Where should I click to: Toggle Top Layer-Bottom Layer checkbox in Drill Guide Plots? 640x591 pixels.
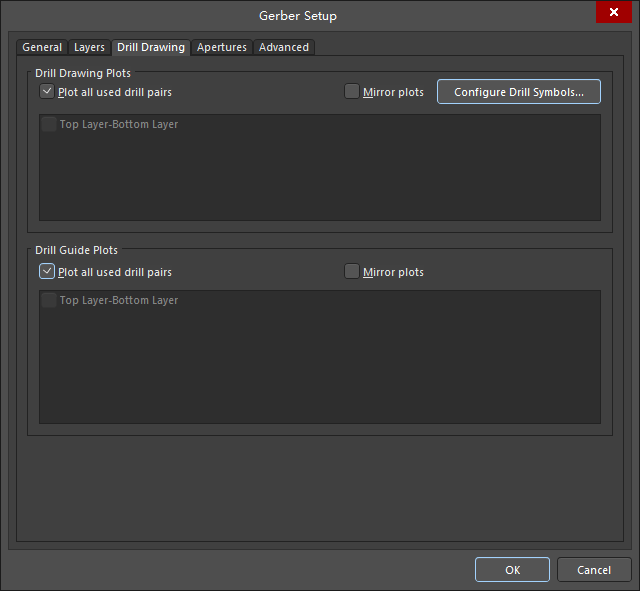coord(49,300)
